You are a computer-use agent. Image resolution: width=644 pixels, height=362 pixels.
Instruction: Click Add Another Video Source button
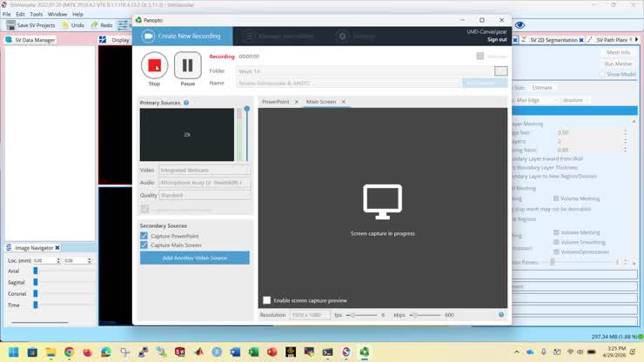tap(195, 258)
